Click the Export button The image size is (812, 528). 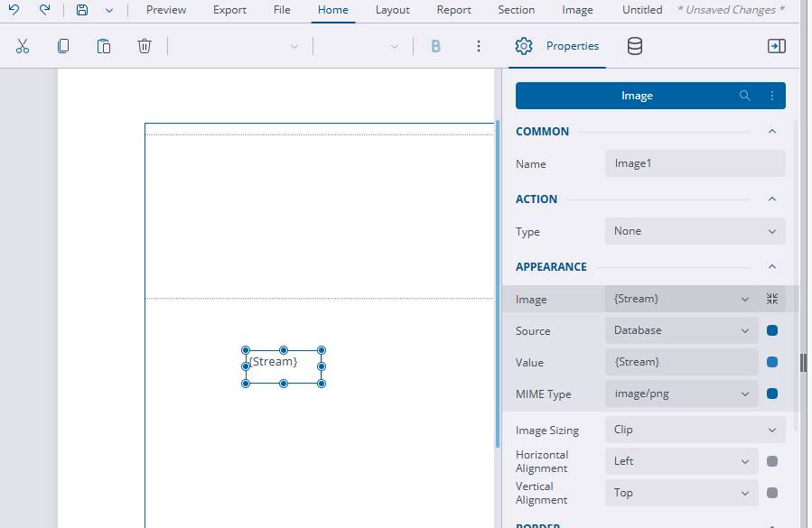point(229,10)
